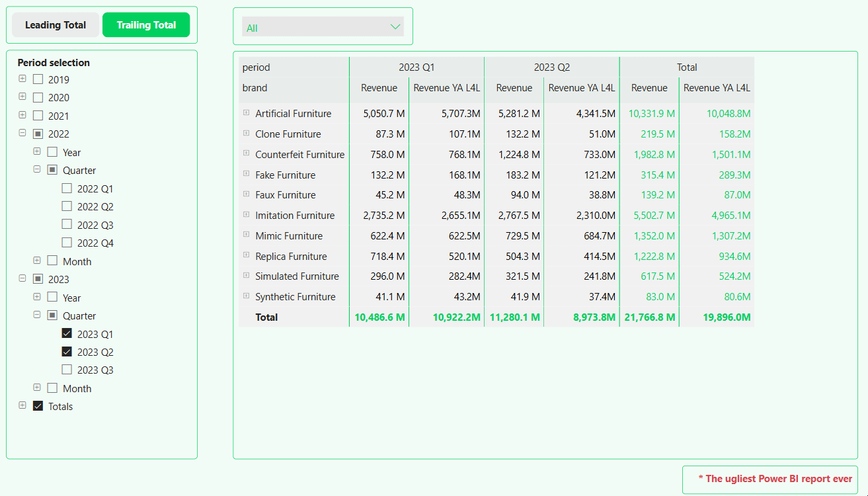The image size is (868, 496).
Task: Select Replica Furniture value 1,222.8 M
Action: point(654,257)
